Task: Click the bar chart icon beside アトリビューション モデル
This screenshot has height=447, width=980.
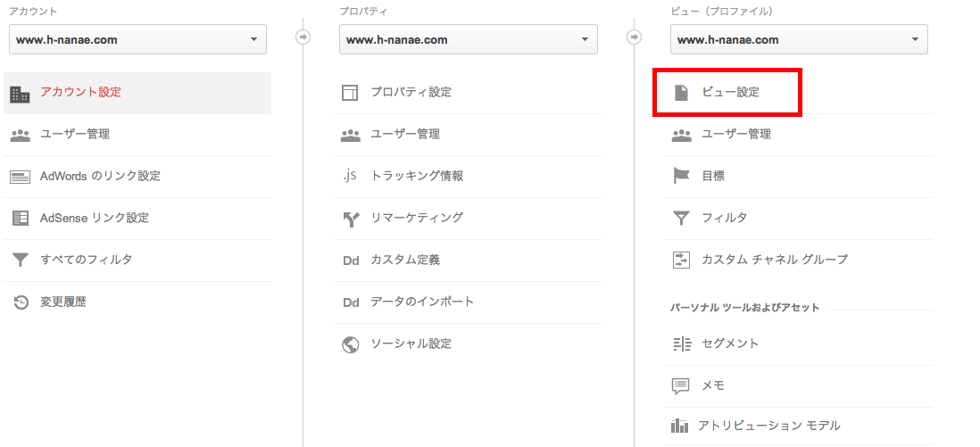Action: [x=679, y=426]
